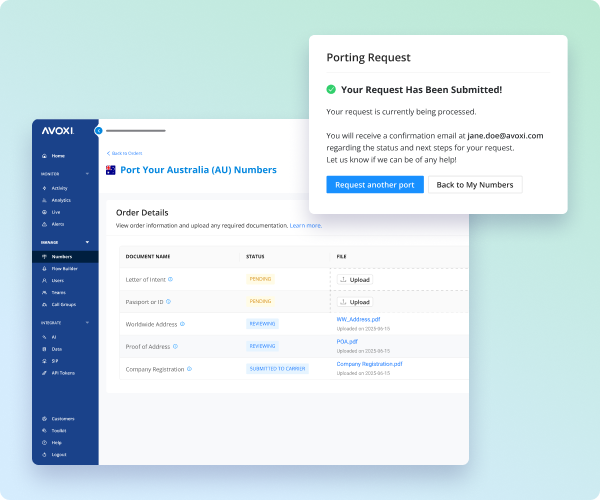
Task: Click the REVIEWING status for Proof of Address
Action: pyautogui.click(x=262, y=346)
